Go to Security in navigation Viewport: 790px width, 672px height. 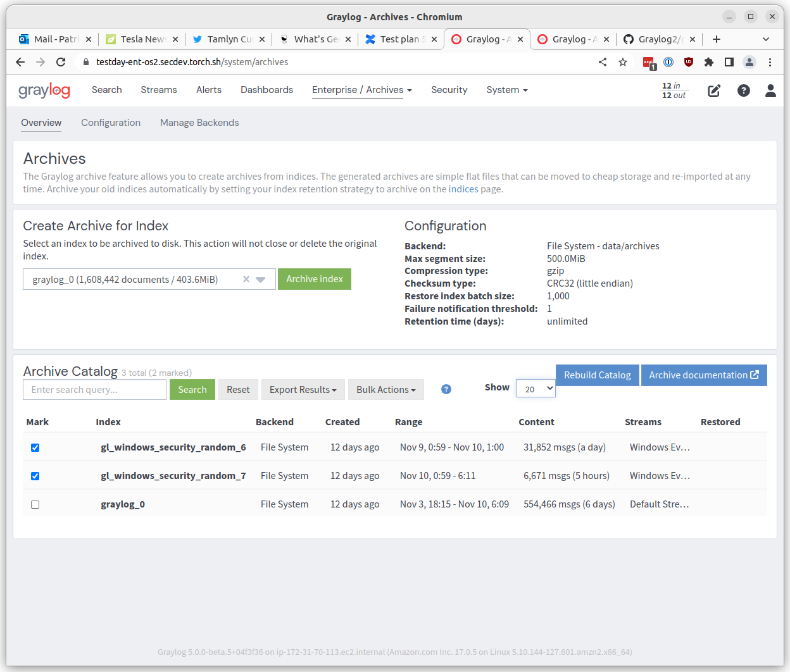pyautogui.click(x=449, y=90)
